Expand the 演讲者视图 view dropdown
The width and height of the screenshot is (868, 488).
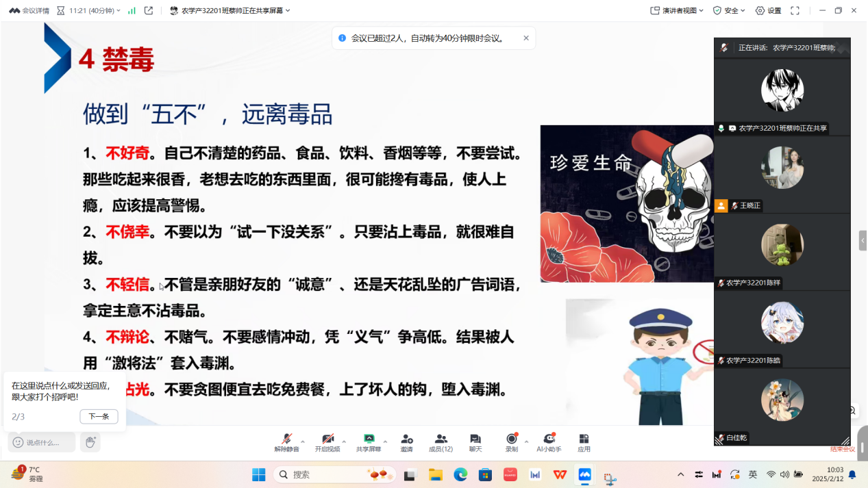[x=677, y=10]
